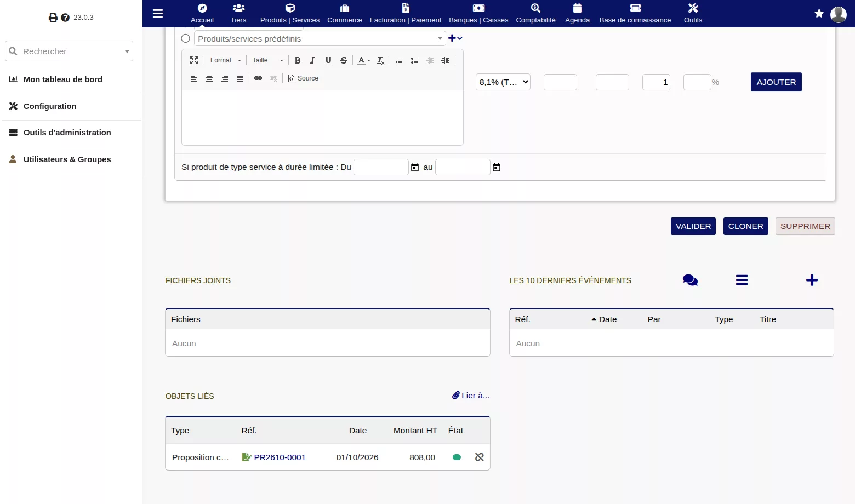Image resolution: width=855 pixels, height=504 pixels.
Task: Click the VALIDER button
Action: [693, 226]
